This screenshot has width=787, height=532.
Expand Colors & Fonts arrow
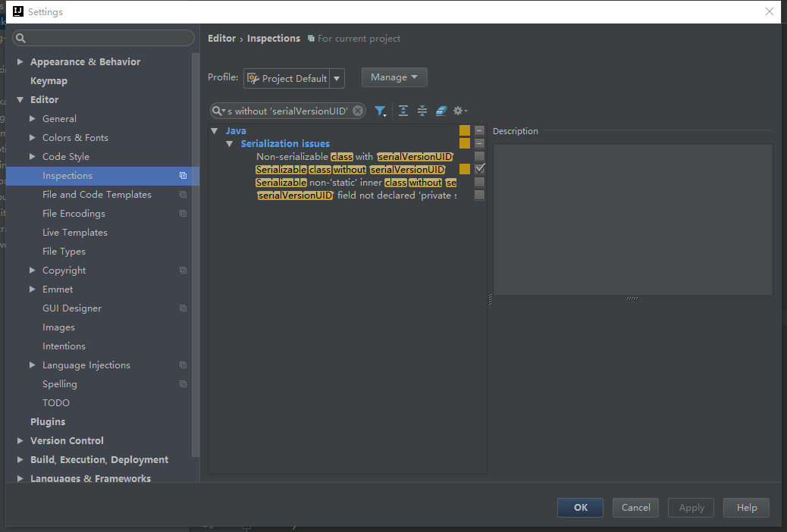coord(32,137)
